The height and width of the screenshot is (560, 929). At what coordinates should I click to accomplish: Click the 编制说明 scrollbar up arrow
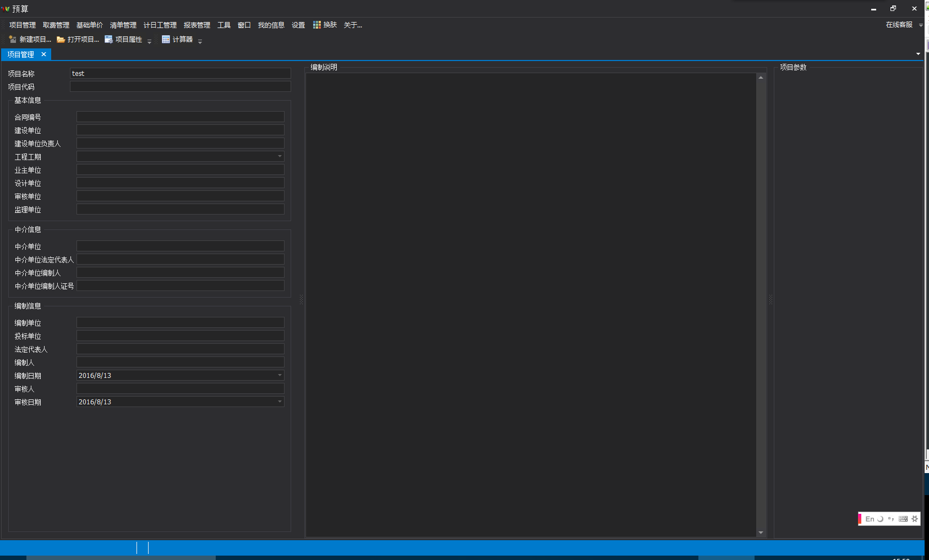(x=761, y=78)
